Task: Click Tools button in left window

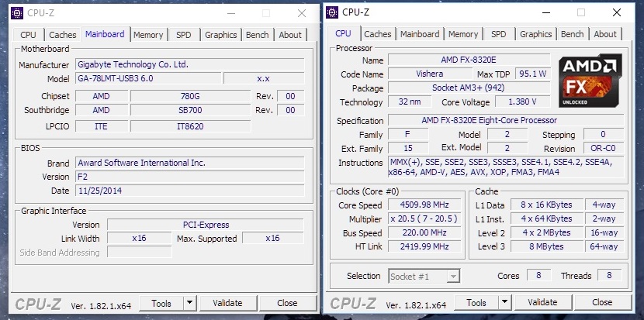Action: tap(161, 303)
